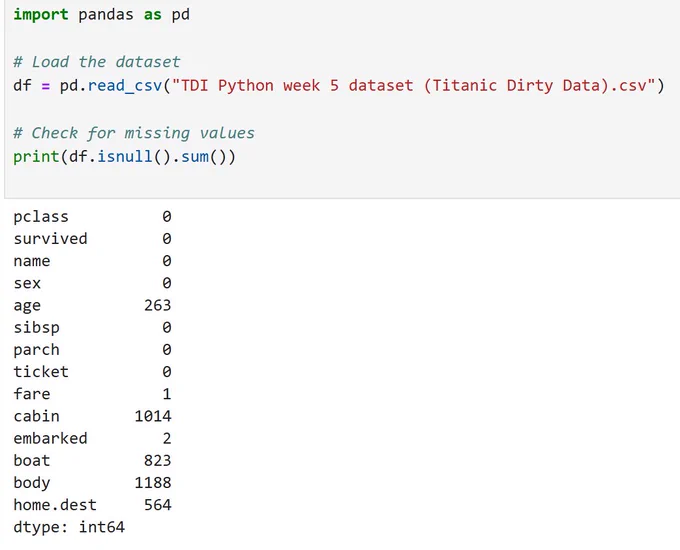This screenshot has width=680, height=550.
Task: Click the pclass output row label
Action: (x=41, y=217)
